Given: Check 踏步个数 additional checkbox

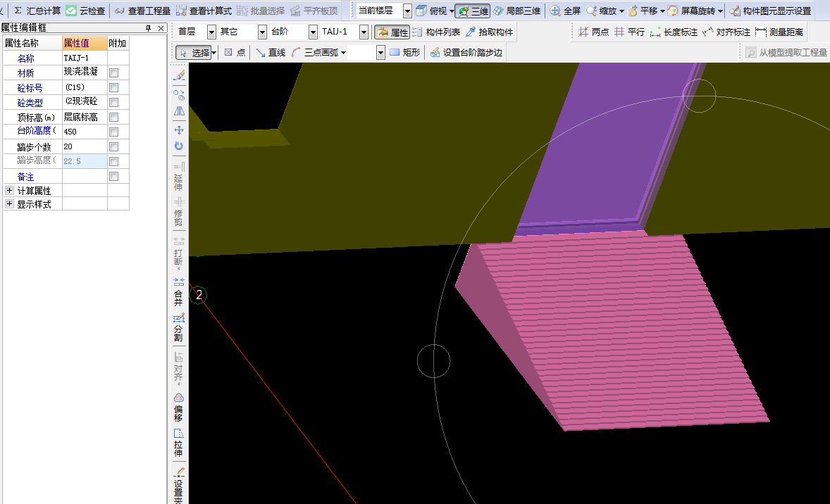Looking at the screenshot, I should (x=114, y=146).
